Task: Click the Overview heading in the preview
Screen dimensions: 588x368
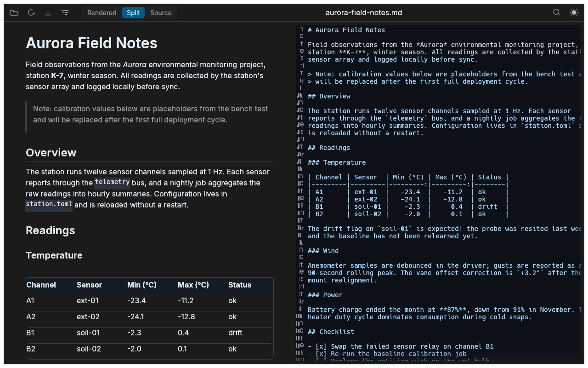Action: point(51,153)
